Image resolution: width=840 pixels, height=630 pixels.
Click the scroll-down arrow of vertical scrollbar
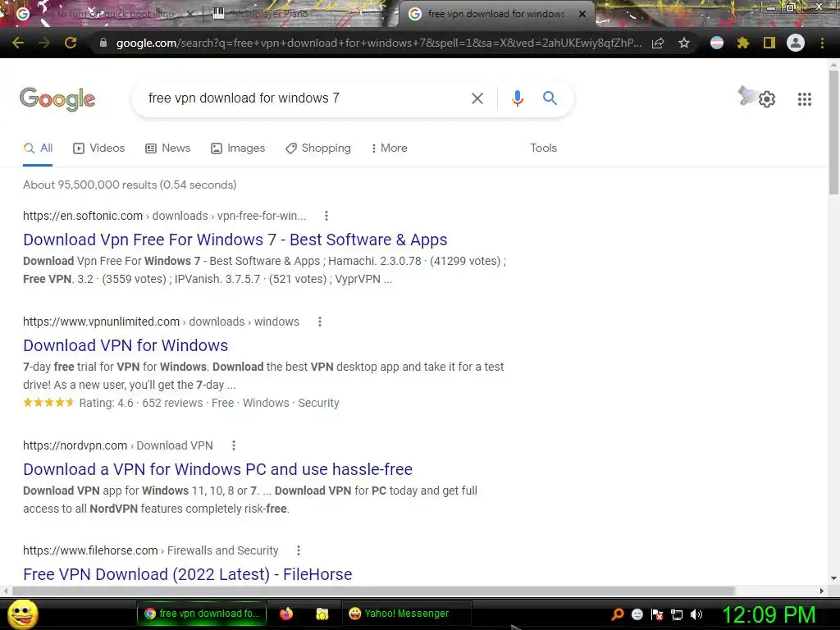click(833, 578)
